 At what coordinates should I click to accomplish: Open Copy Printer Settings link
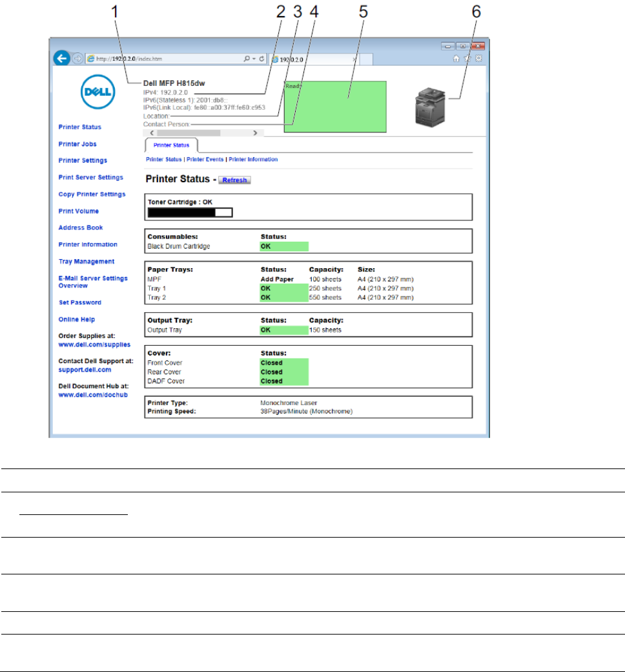(92, 194)
